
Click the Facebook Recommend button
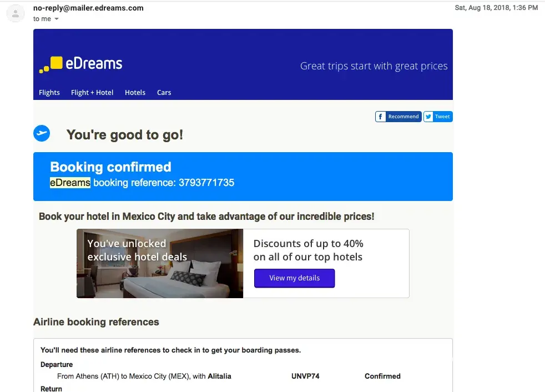pos(398,117)
